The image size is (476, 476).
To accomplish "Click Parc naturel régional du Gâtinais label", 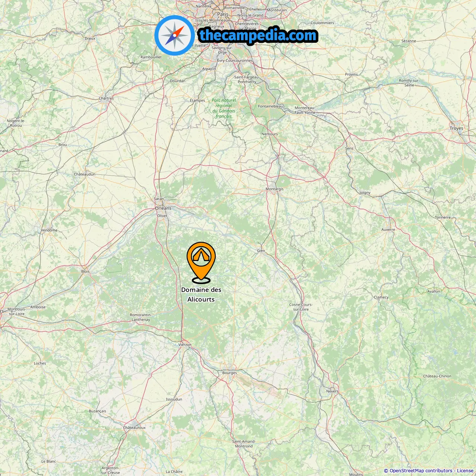I will pos(224,108).
